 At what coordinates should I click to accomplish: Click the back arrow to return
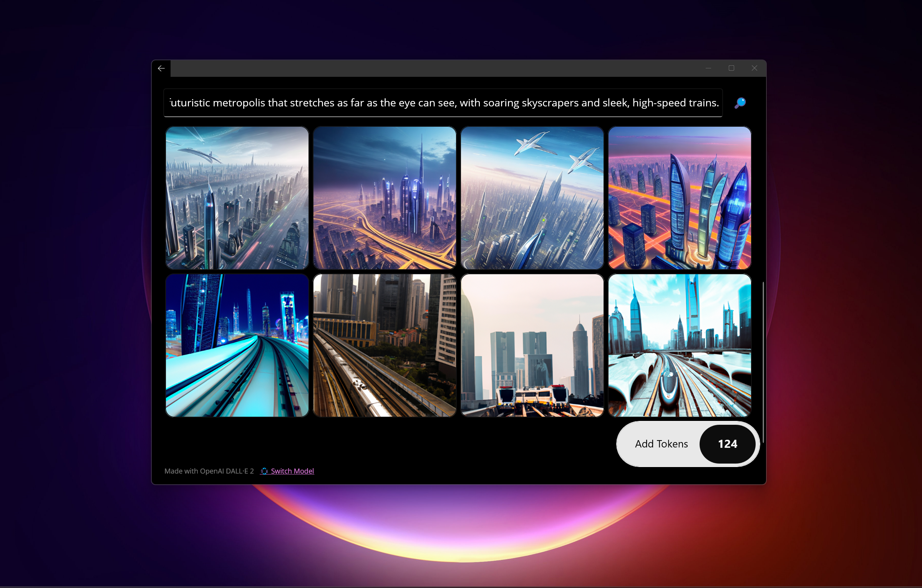point(161,68)
